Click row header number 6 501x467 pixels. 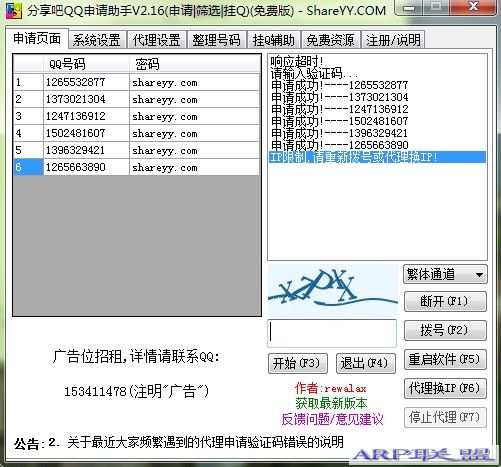28,167
